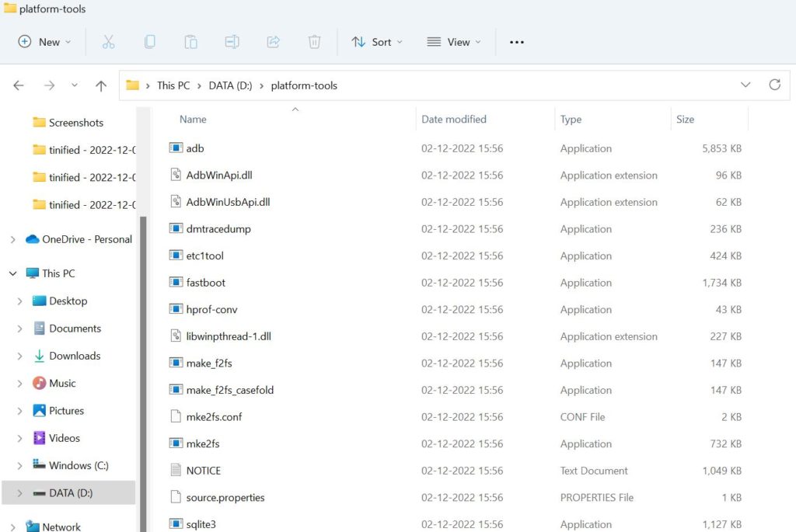Click the Paste clipboard icon
Viewport: 796px width, 532px height.
(190, 42)
